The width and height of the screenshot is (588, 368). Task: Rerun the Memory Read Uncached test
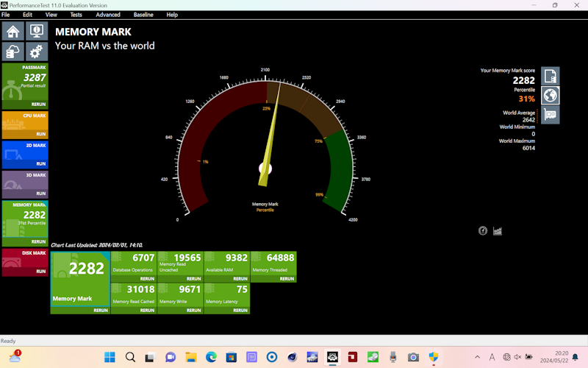click(193, 279)
